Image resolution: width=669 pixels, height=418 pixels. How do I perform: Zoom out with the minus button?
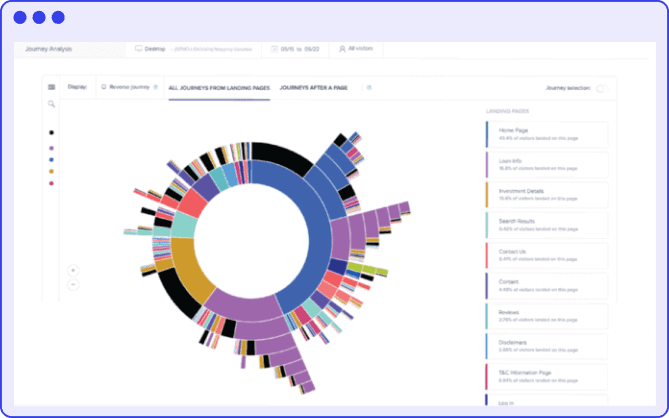pyautogui.click(x=73, y=285)
